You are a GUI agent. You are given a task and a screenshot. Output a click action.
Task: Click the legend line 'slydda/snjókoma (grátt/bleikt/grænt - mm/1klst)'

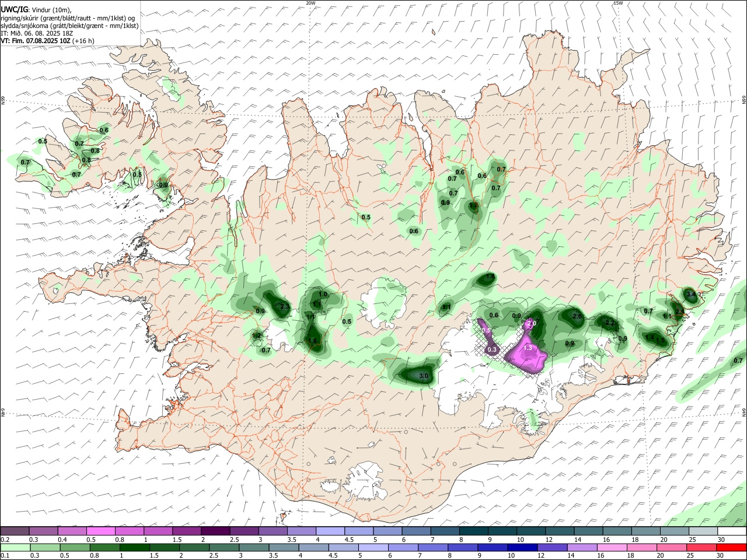point(69,26)
